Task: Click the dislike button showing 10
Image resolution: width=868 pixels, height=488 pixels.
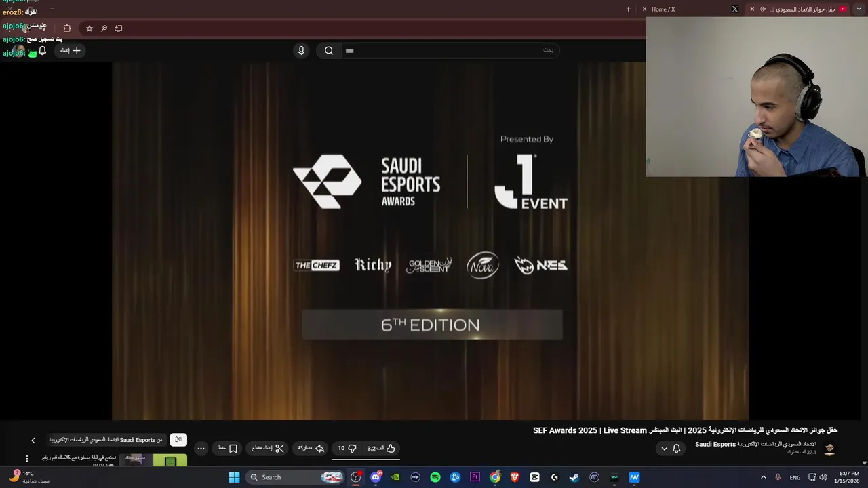Action: pyautogui.click(x=347, y=448)
